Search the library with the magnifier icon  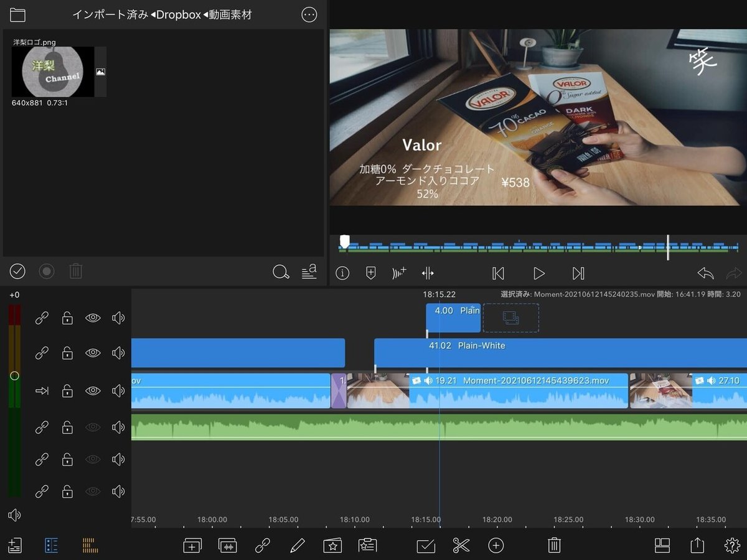[281, 272]
